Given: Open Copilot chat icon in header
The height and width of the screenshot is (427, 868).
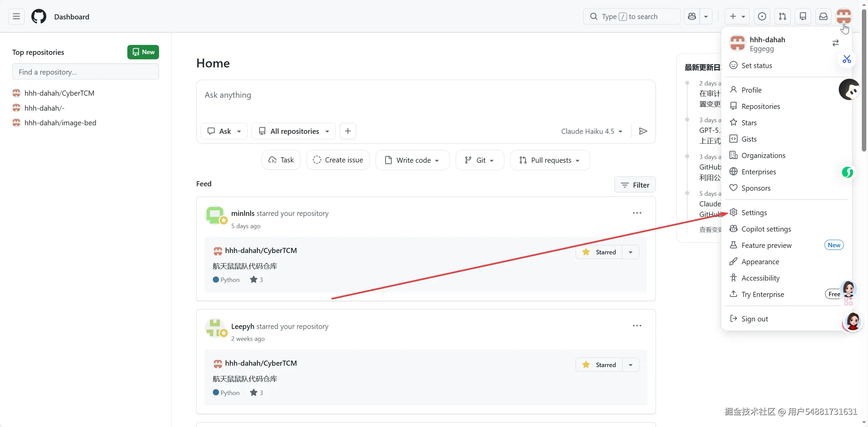Looking at the screenshot, I should pyautogui.click(x=692, y=16).
